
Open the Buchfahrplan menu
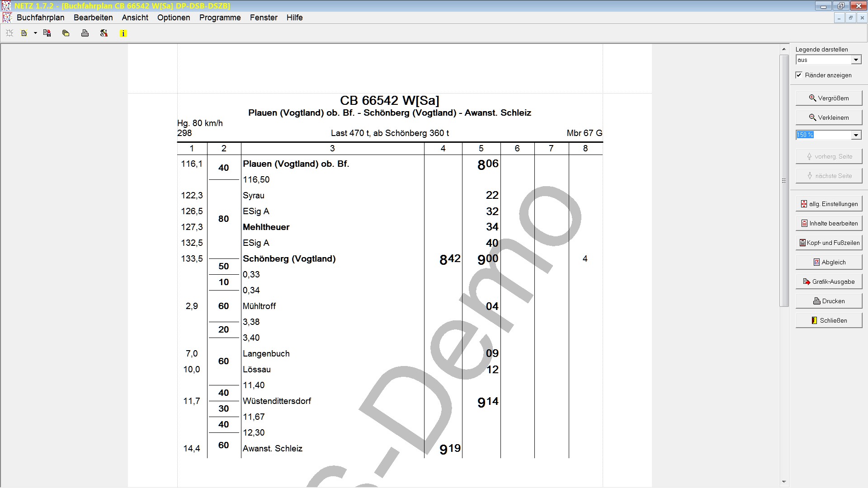click(40, 18)
